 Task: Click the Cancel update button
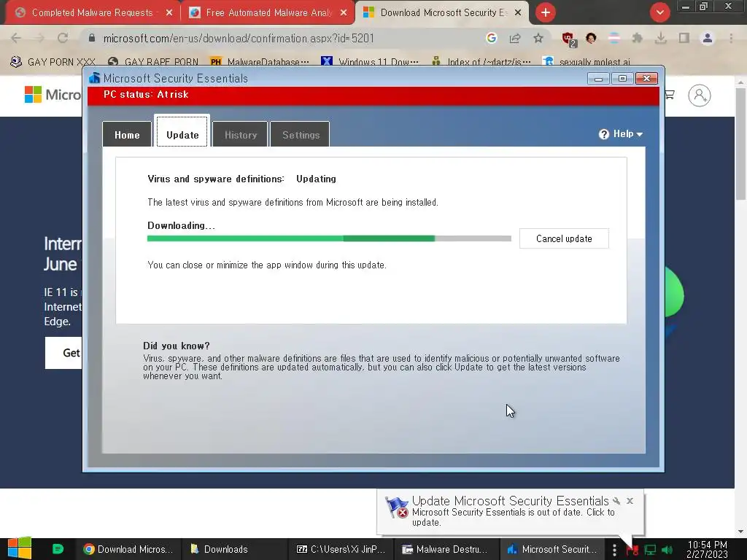(564, 238)
